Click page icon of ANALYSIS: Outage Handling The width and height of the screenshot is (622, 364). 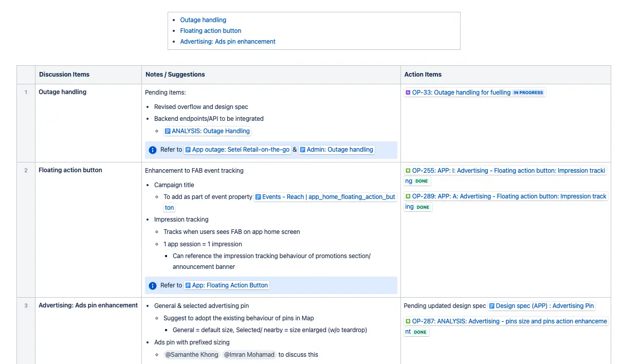168,131
